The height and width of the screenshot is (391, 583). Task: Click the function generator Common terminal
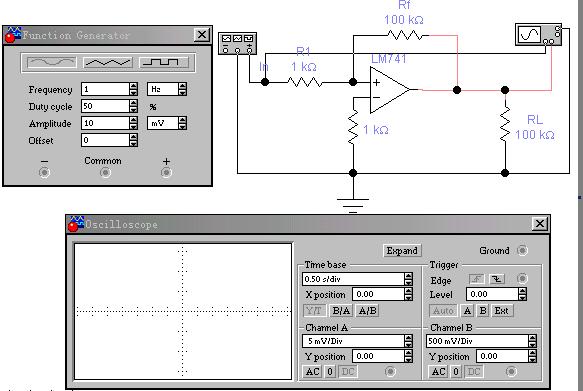105,172
